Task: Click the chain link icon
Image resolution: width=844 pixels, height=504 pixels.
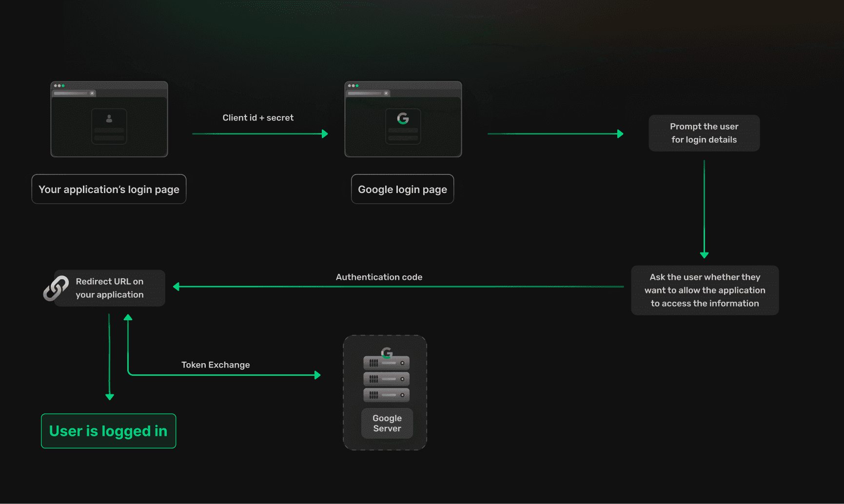Action: [x=56, y=288]
